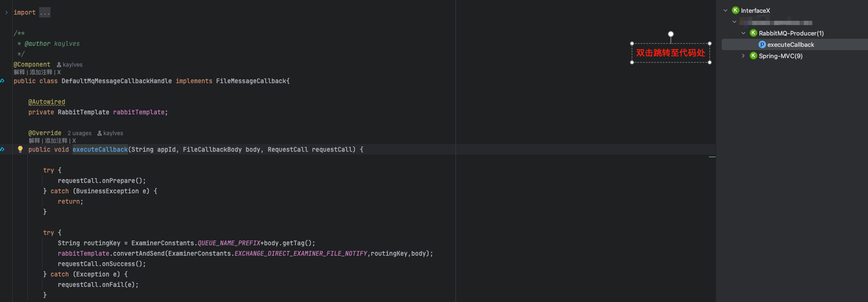Viewport: 868px width, 302px height.
Task: Click RequestCall parameter type
Action: pos(288,150)
